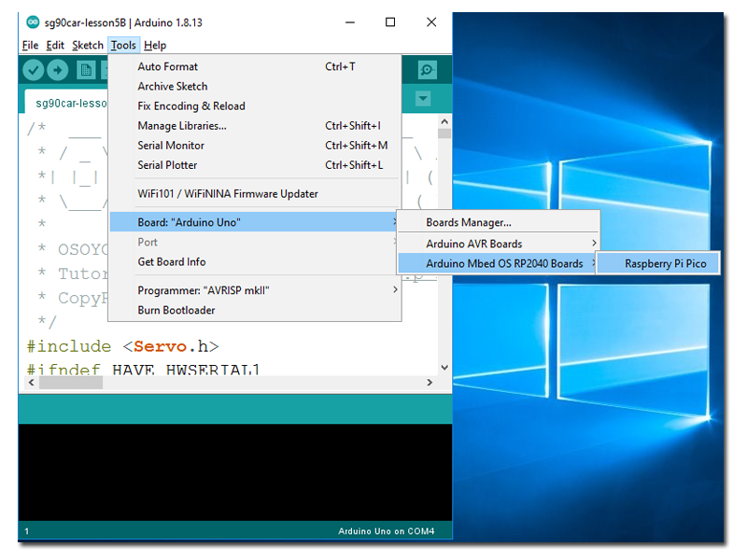Click the editor vertical scrollbar up arrow
The height and width of the screenshot is (560, 747).
point(444,121)
